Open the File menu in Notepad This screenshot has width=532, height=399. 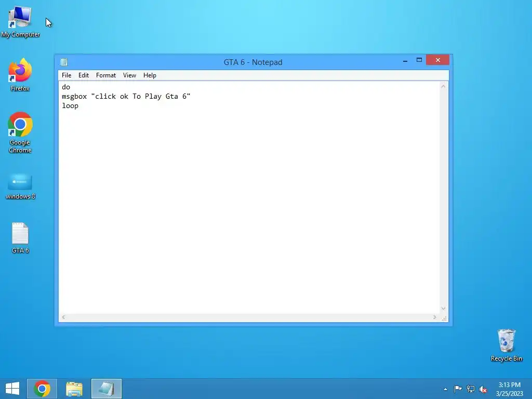pyautogui.click(x=66, y=75)
